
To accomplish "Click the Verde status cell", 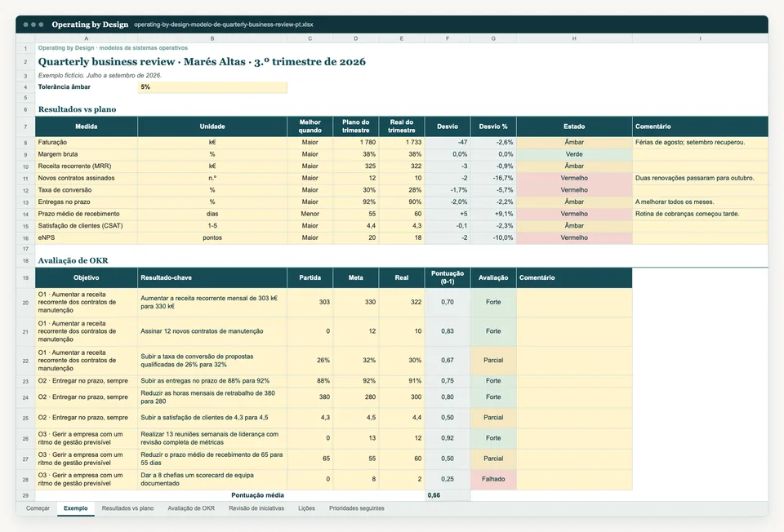I will 574,154.
